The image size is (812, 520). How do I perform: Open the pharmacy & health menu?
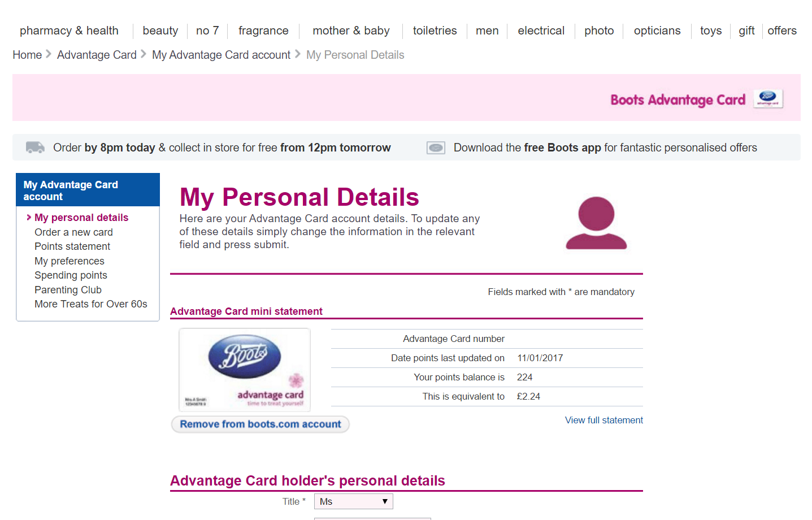(x=68, y=31)
